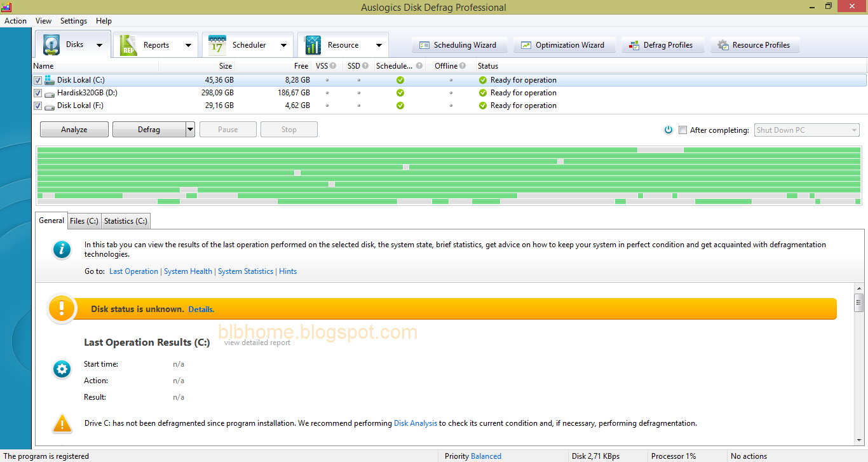Click the 298,09 GB size value
Viewport: 868px width, 462px height.
click(x=218, y=93)
